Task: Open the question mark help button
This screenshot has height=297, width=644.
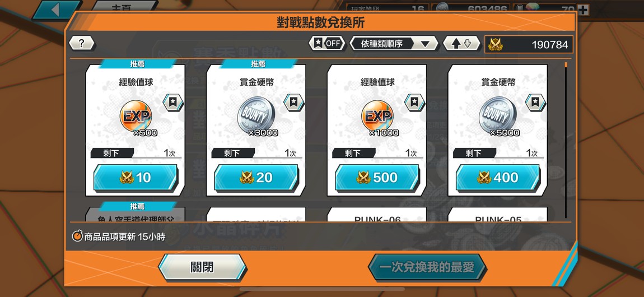Action: (x=81, y=44)
